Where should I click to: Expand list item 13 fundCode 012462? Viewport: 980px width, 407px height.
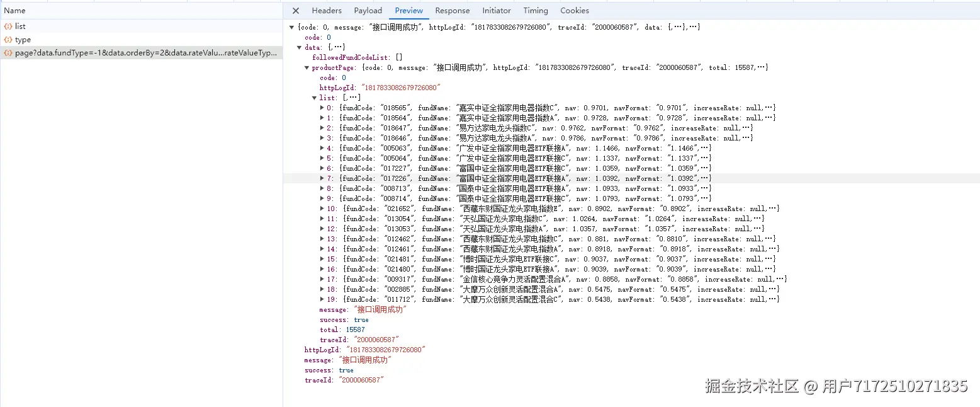click(x=322, y=239)
